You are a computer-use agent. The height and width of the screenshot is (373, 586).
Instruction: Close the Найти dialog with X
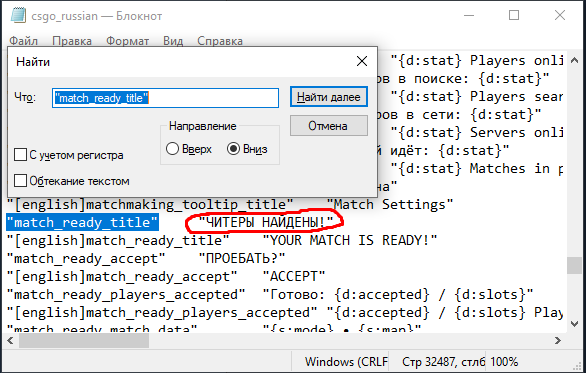pyautogui.click(x=362, y=61)
